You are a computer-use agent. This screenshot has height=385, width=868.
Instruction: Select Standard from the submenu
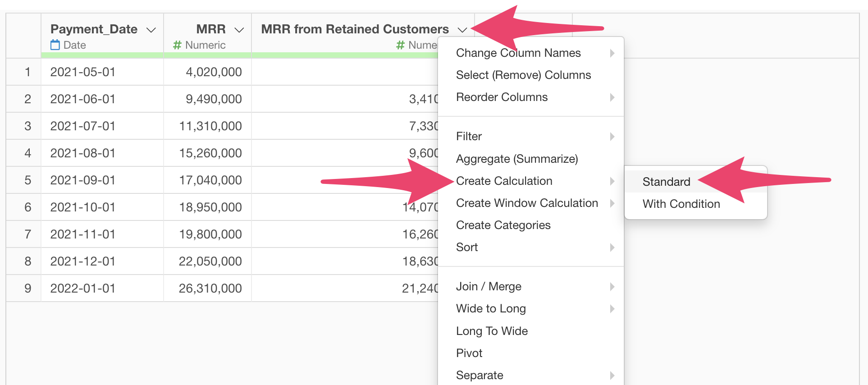tap(666, 182)
